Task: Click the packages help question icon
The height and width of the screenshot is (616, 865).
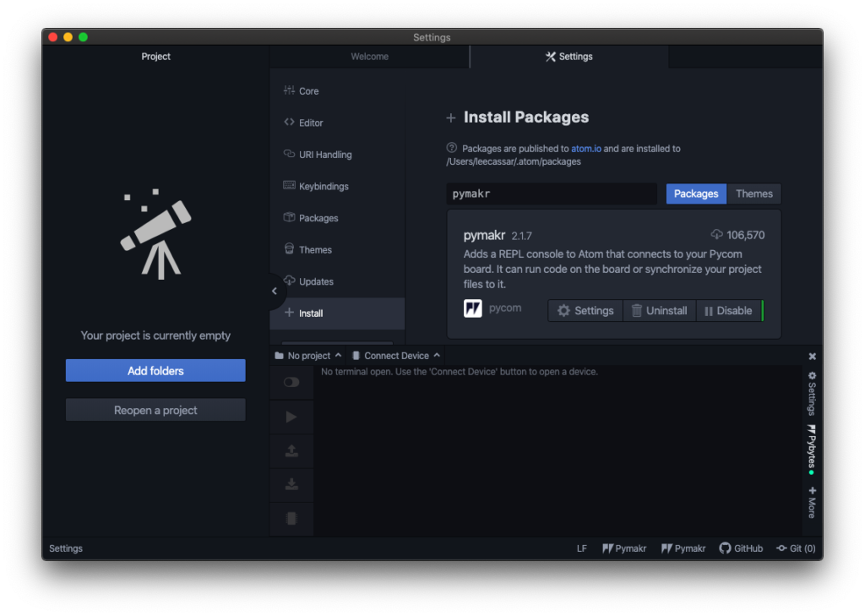Action: 452,148
